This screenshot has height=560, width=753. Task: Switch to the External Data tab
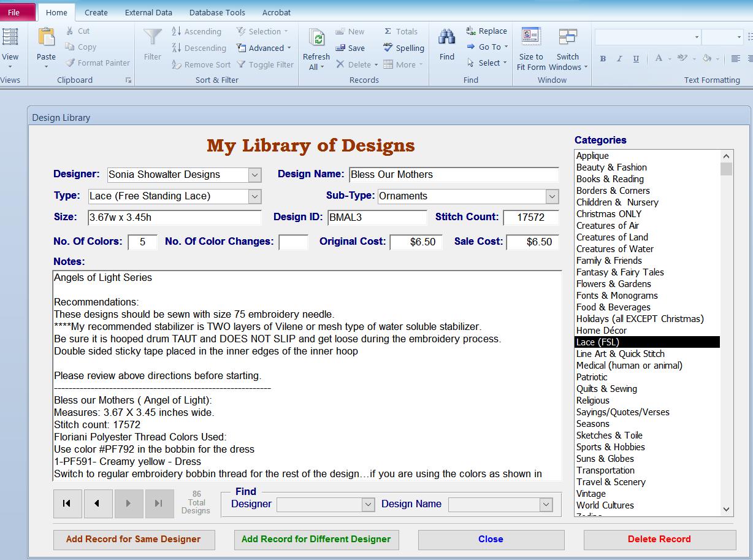[x=148, y=12]
